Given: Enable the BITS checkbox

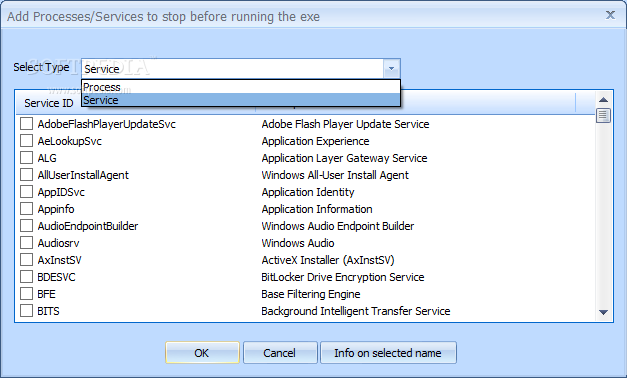Looking at the screenshot, I should pyautogui.click(x=26, y=311).
